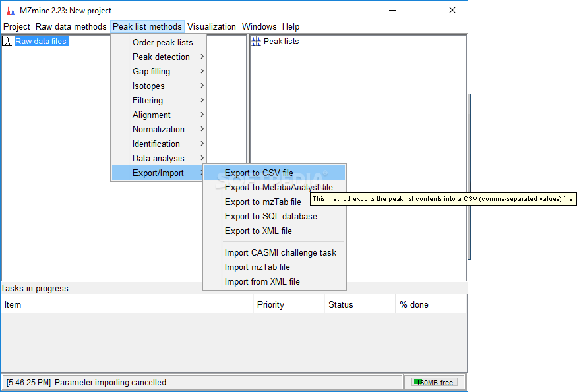Open the Visualization menu
This screenshot has width=577, height=392.
pyautogui.click(x=212, y=27)
